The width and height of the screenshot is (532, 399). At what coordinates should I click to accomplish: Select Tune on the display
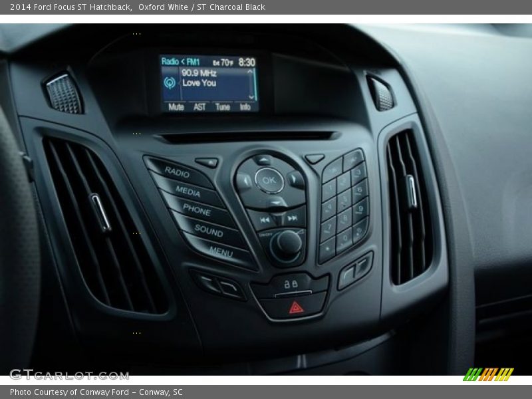[223, 107]
